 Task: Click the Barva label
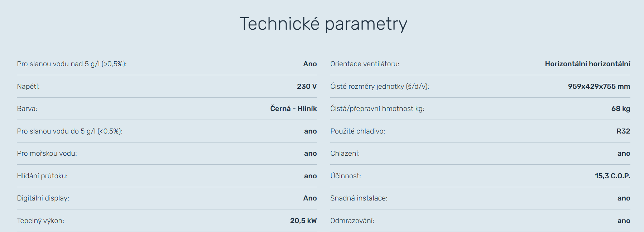click(x=27, y=109)
